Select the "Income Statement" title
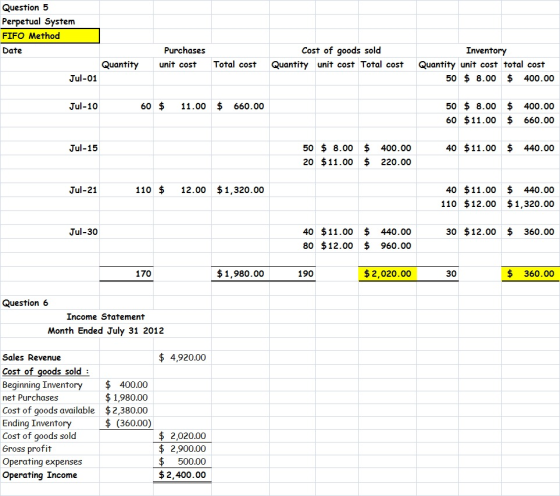560x496 pixels. [x=106, y=317]
